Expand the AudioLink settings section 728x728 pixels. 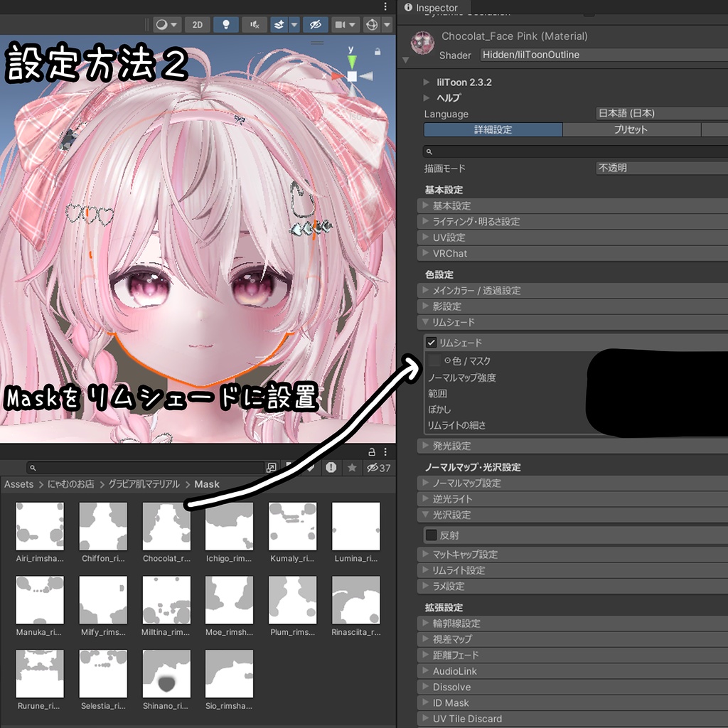(x=455, y=670)
